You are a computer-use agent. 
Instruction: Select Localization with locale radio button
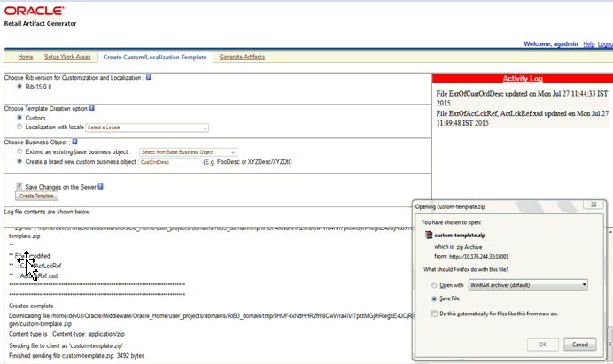pos(19,127)
